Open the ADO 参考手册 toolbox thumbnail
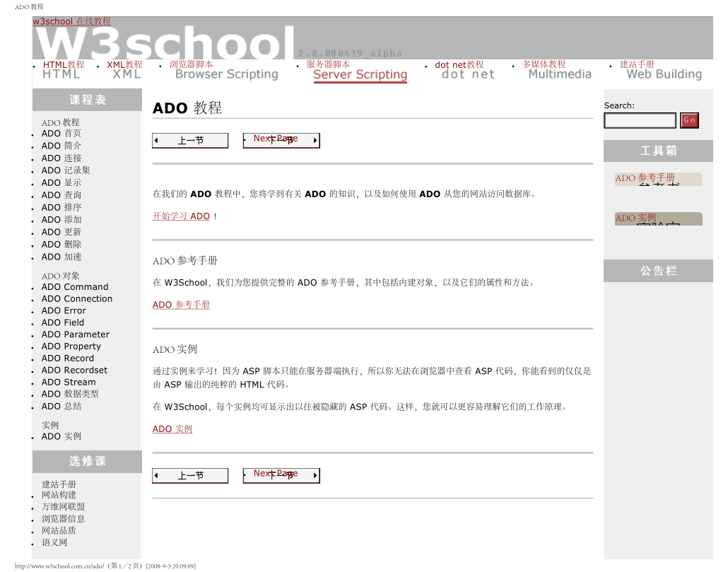Viewport: 728px width, 572px height. 658,179
